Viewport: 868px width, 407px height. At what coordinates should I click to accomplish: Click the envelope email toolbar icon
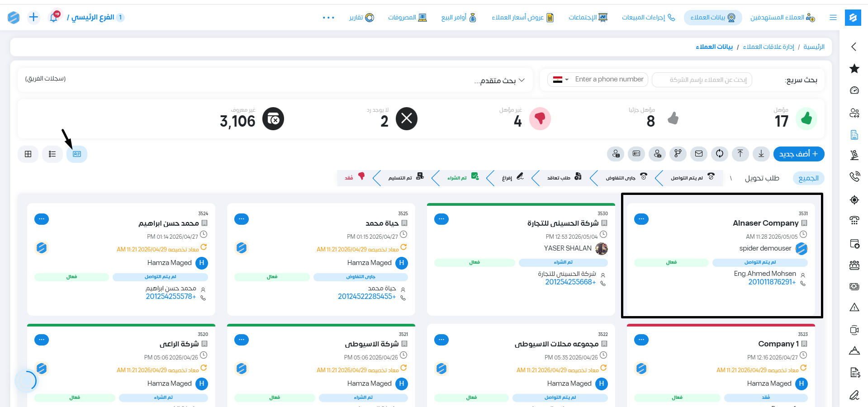[x=698, y=154]
